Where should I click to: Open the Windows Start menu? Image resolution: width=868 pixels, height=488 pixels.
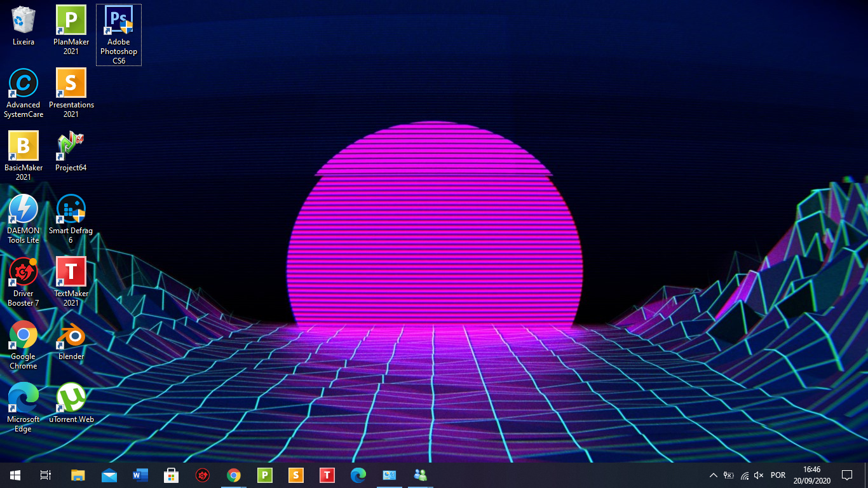point(15,475)
